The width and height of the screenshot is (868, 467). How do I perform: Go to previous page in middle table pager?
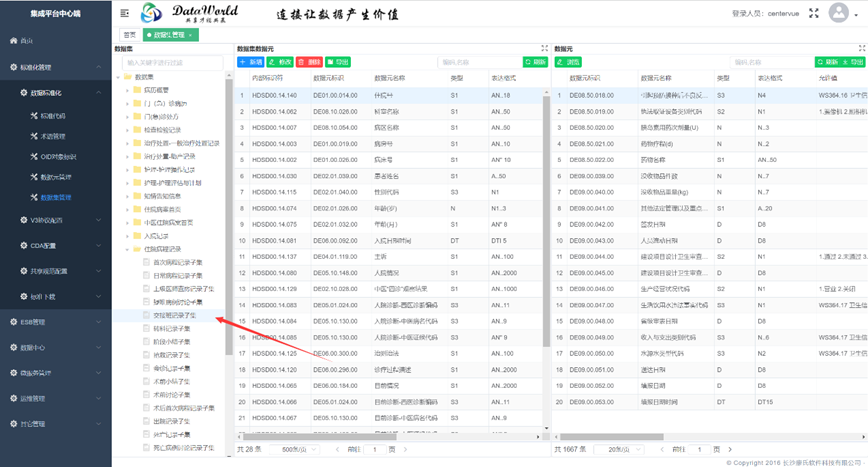337,449
